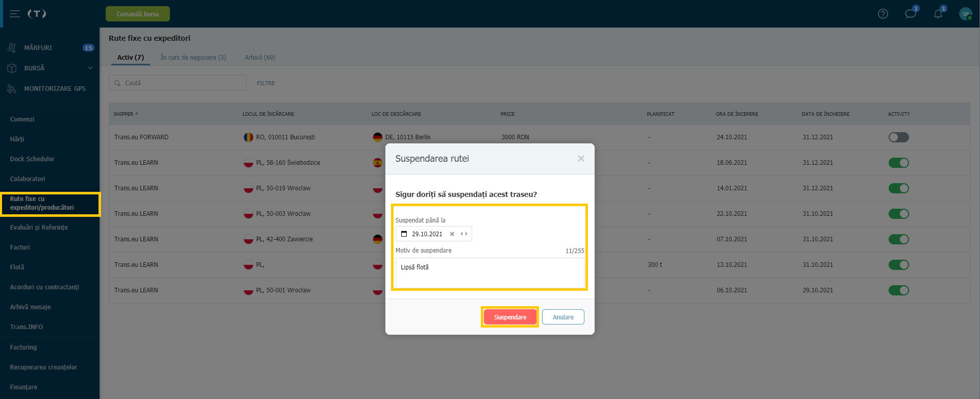The width and height of the screenshot is (980, 399).
Task: Switch to the Activ (7) tab
Action: [131, 57]
